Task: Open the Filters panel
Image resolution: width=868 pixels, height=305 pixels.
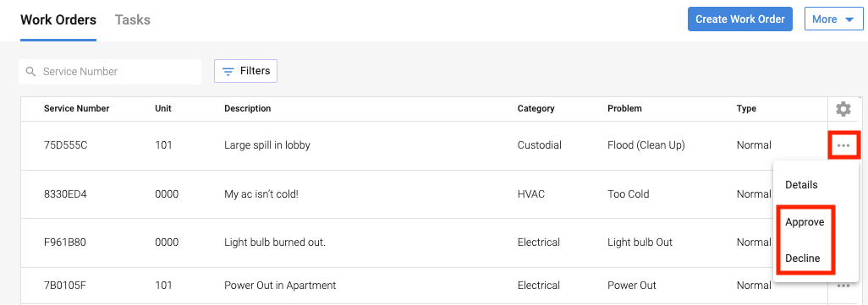Action: coord(246,71)
